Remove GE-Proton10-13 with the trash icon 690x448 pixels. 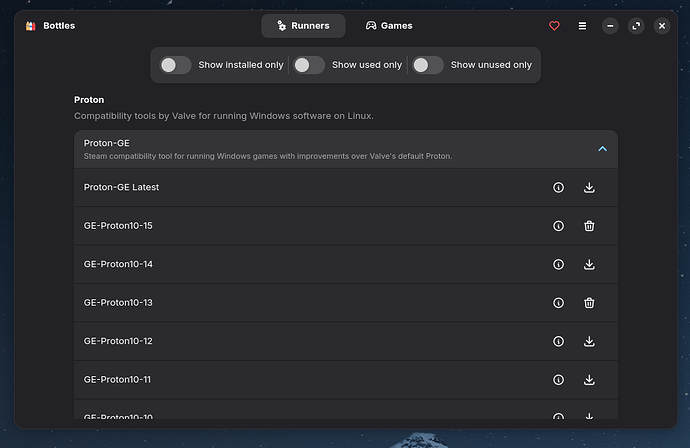(589, 303)
